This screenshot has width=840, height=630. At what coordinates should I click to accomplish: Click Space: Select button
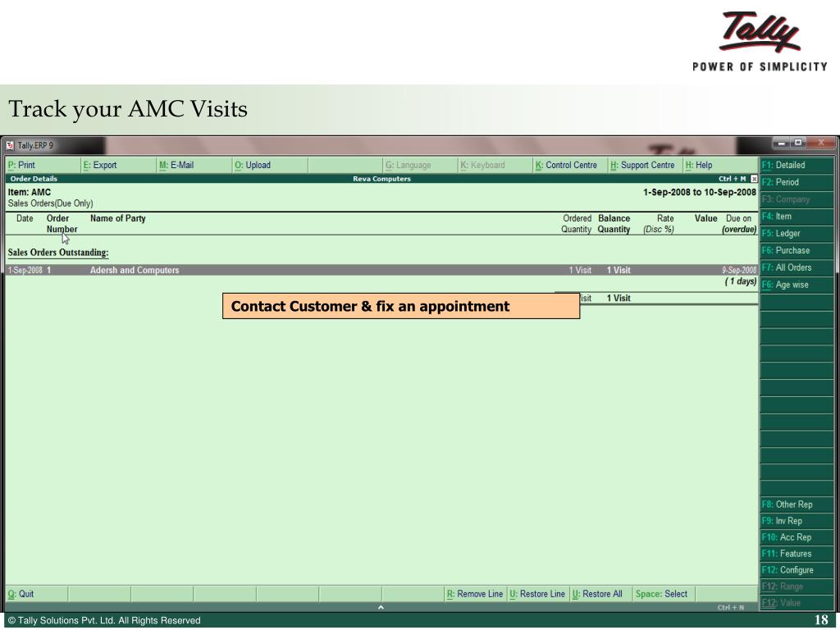click(662, 594)
